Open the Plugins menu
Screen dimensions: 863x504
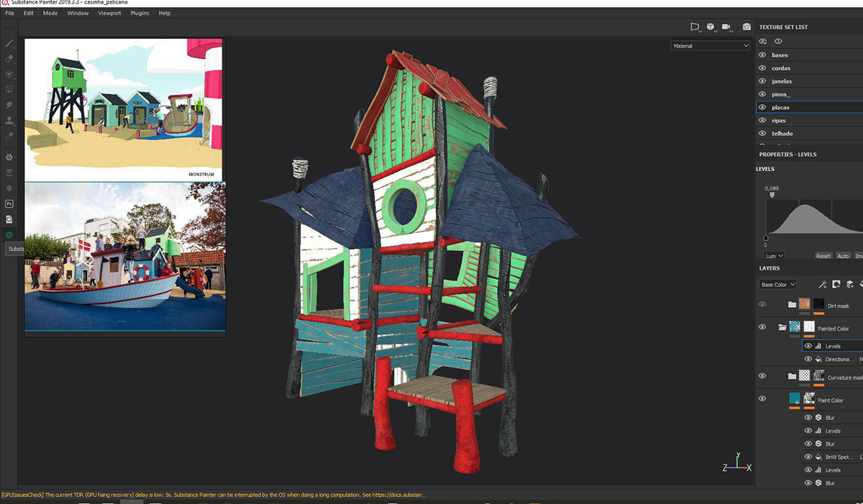[x=140, y=13]
